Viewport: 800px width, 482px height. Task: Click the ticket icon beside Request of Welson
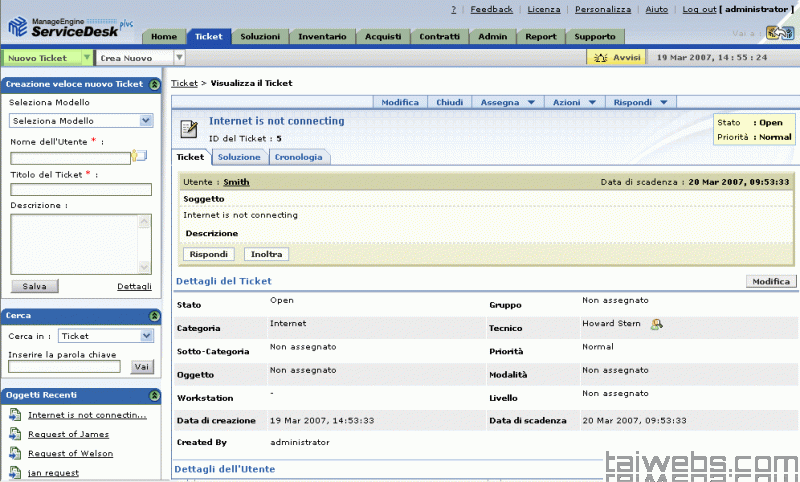pos(15,453)
